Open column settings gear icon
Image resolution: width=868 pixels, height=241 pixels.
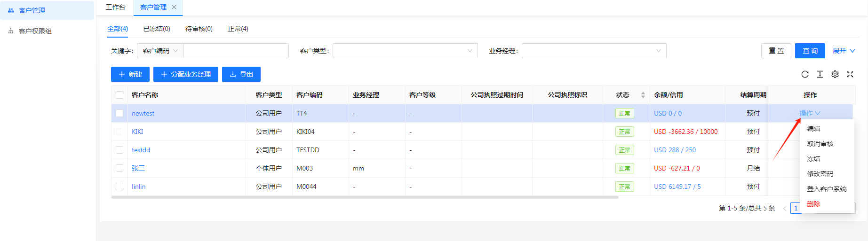click(835, 74)
